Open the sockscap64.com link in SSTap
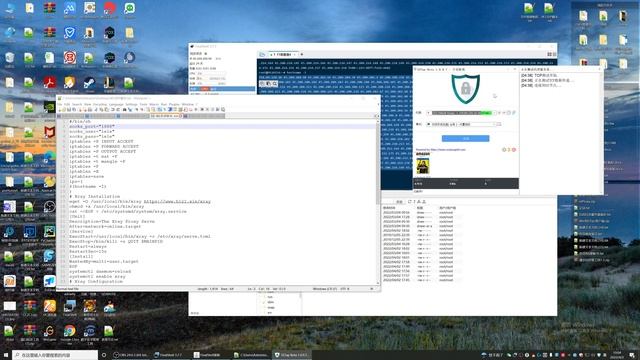This screenshot has width=640, height=360. pos(448,150)
